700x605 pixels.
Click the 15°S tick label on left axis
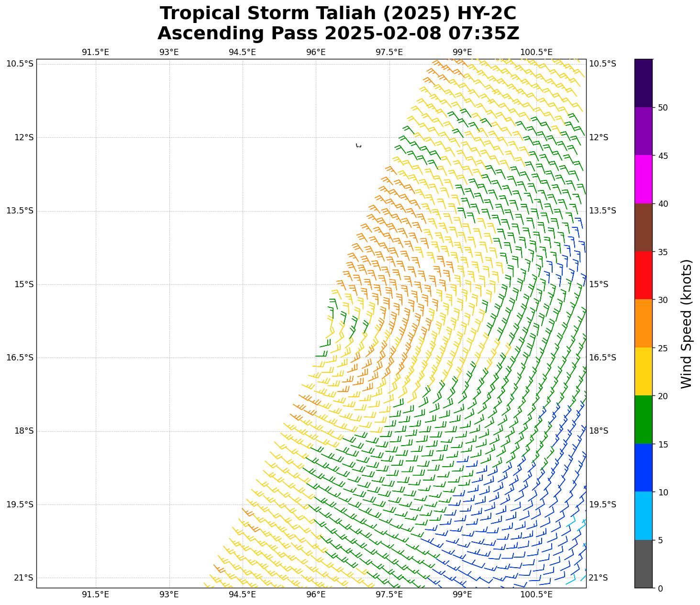tap(24, 284)
